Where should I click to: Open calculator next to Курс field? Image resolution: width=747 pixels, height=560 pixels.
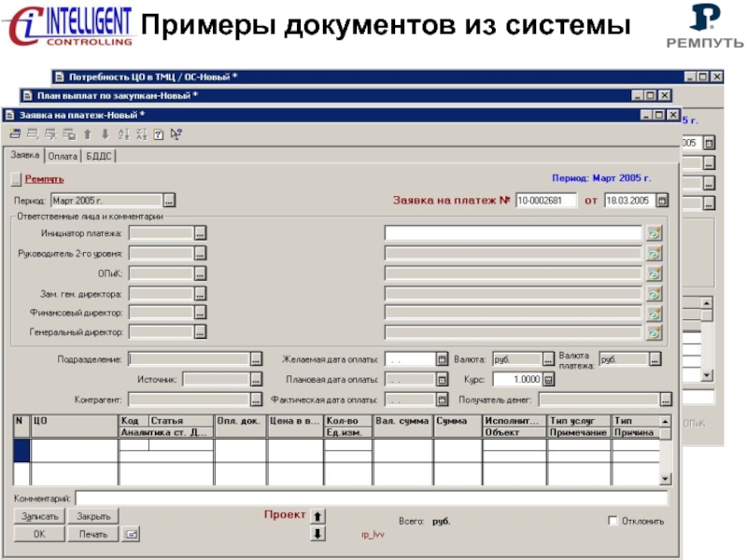click(548, 380)
